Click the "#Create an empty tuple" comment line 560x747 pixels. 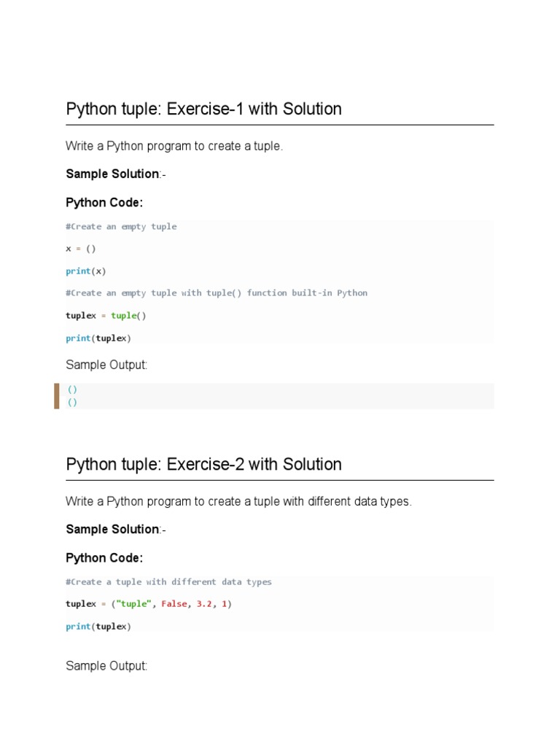[x=121, y=227]
